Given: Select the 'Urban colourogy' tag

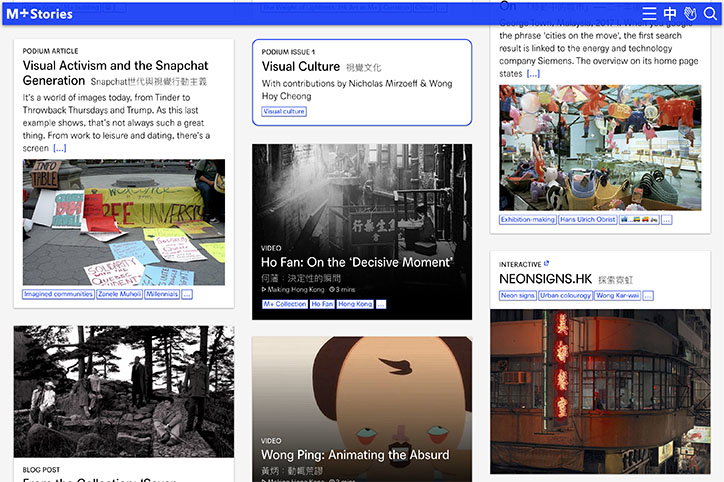Looking at the screenshot, I should (x=565, y=295).
